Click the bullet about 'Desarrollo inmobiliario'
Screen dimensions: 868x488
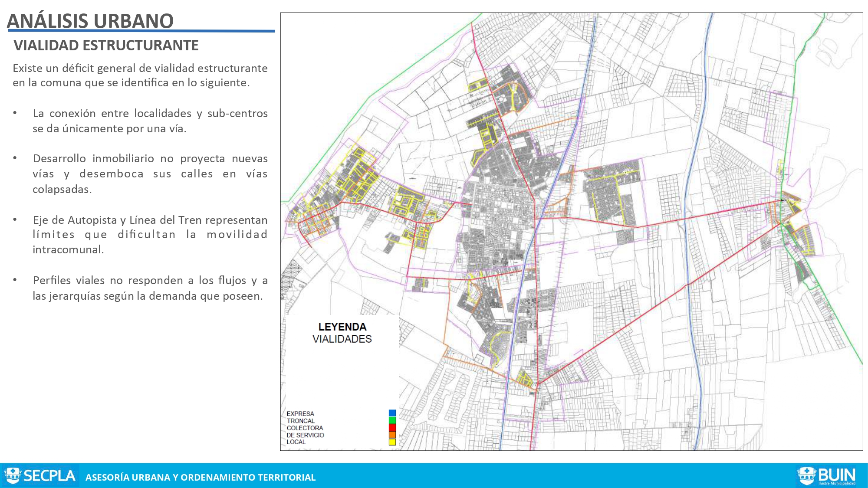pyautogui.click(x=150, y=174)
